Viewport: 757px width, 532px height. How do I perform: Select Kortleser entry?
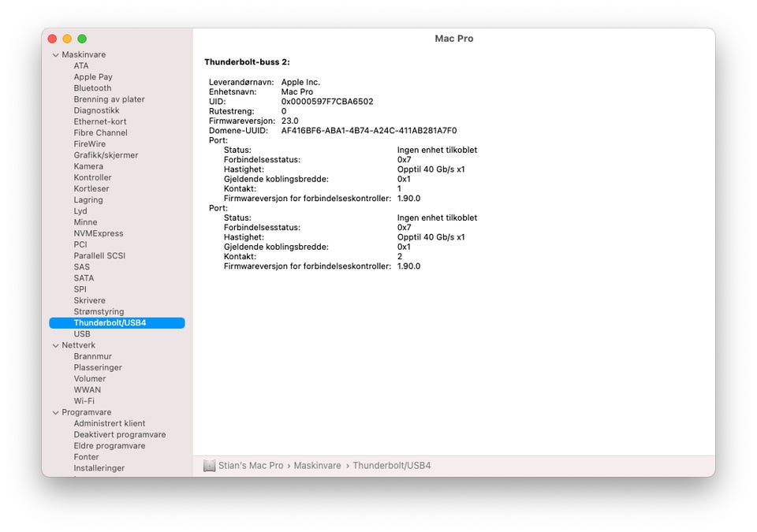coord(91,188)
